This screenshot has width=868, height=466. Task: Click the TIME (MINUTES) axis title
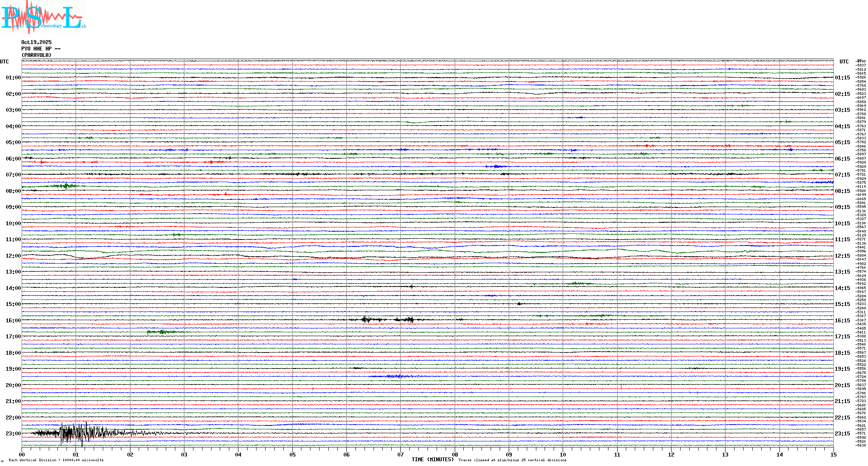pos(433,460)
